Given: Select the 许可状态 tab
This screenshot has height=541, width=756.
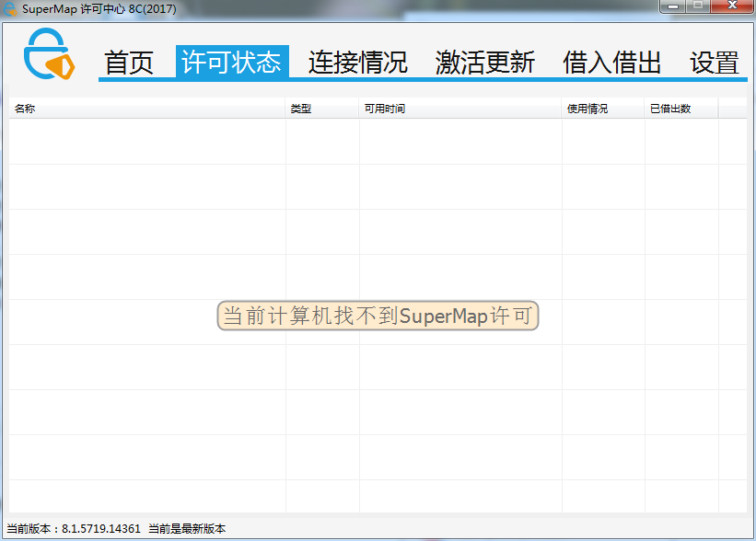Looking at the screenshot, I should pos(232,62).
